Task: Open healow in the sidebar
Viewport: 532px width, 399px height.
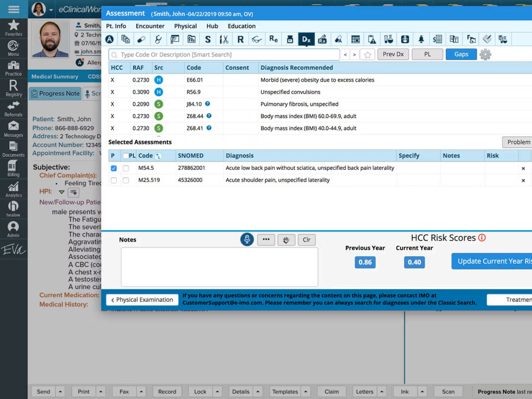Action: pos(14,209)
